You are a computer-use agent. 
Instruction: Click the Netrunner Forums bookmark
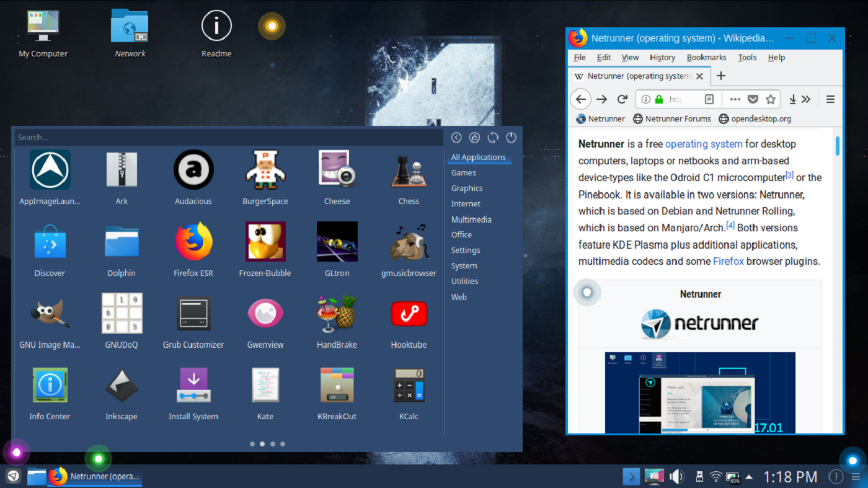click(671, 118)
